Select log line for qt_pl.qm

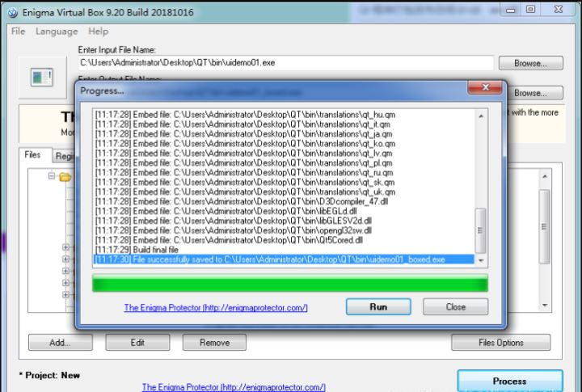pos(284,163)
